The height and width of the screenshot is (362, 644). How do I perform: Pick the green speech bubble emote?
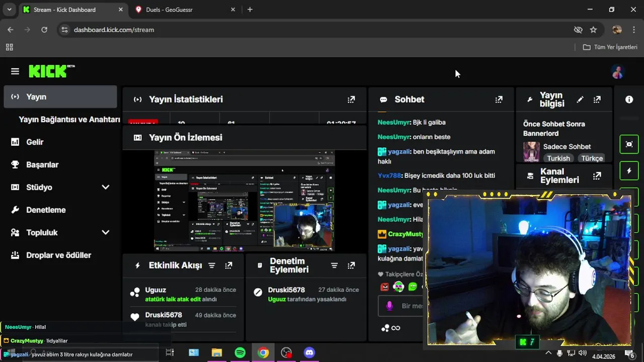click(x=413, y=287)
